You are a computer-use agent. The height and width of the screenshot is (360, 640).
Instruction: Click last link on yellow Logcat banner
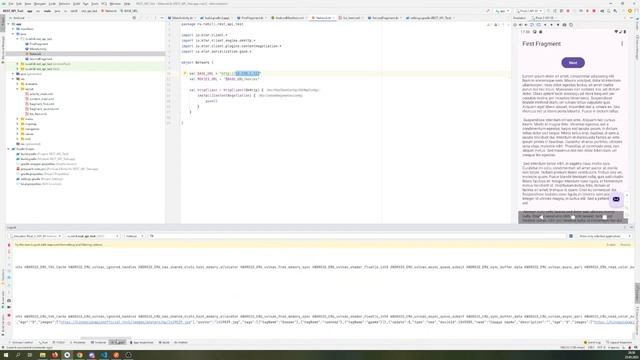pos(625,245)
